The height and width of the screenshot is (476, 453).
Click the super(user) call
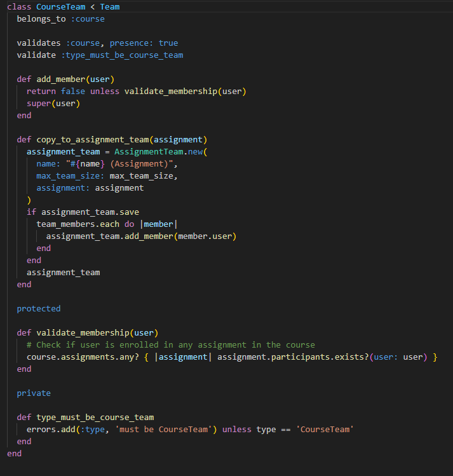pos(53,104)
